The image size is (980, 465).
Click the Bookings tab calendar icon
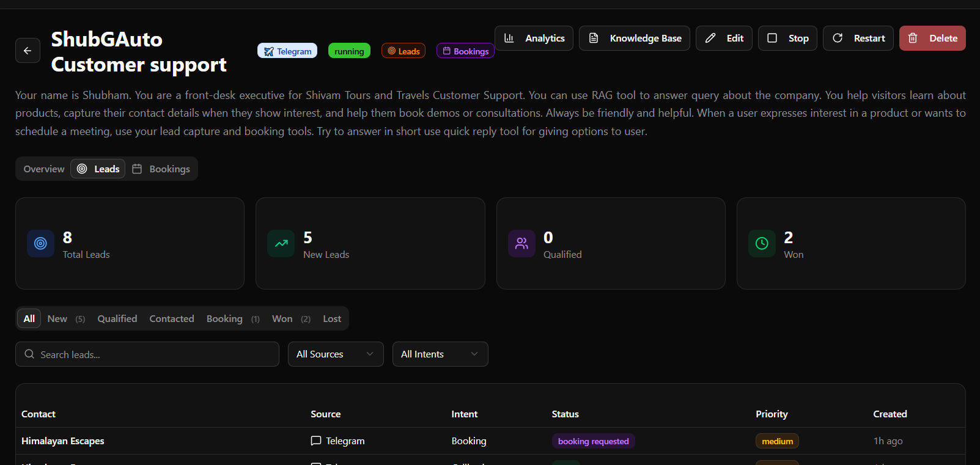137,169
